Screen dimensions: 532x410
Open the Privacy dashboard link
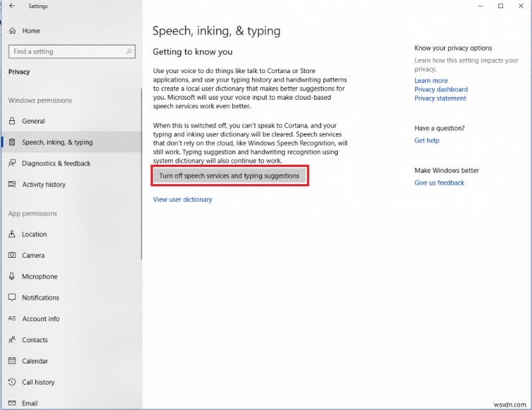(x=441, y=89)
